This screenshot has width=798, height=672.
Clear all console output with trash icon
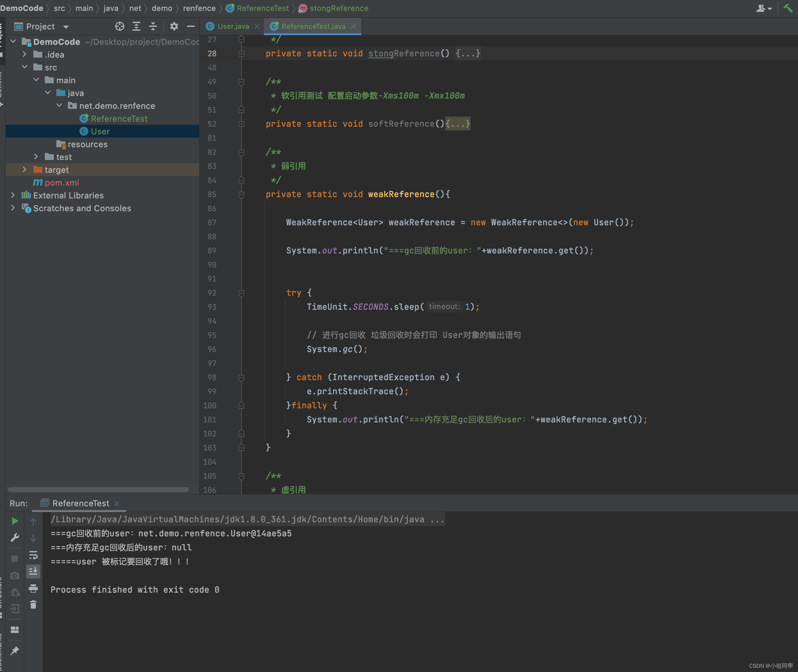point(33,604)
